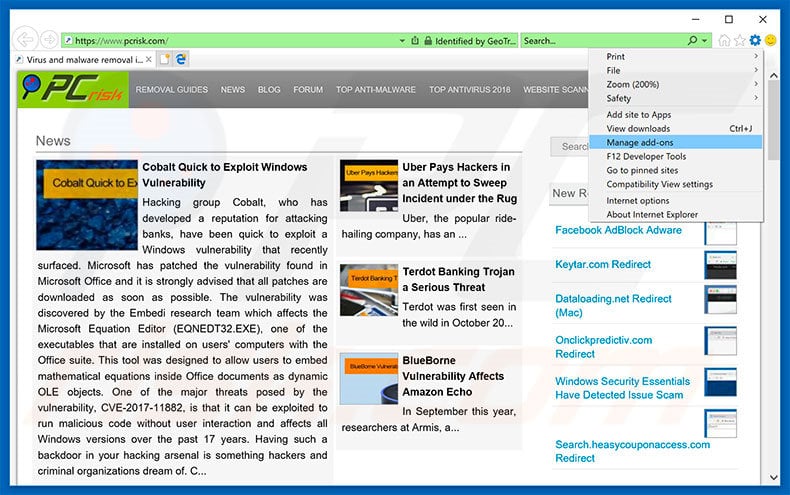This screenshot has height=495, width=790.
Task: Click the website Search field in sidebar
Action: 570,146
